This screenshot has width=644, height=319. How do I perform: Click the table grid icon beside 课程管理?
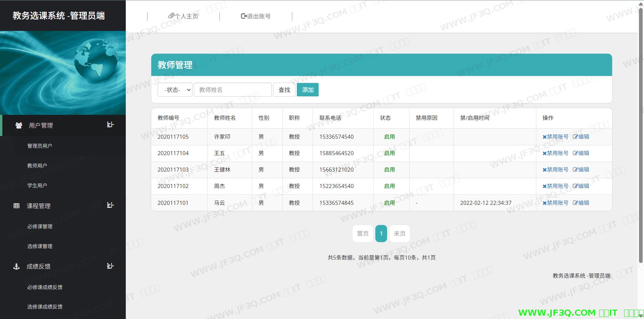[16, 206]
